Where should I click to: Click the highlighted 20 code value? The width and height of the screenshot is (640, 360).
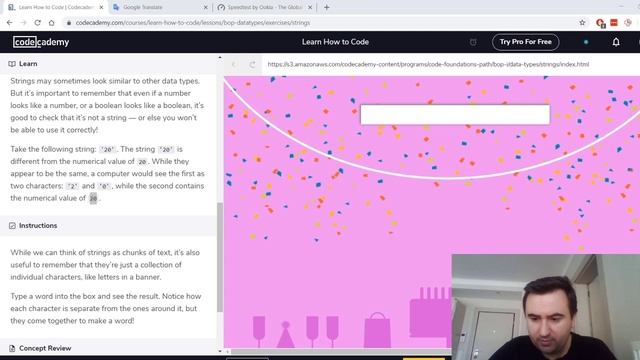coord(93,198)
